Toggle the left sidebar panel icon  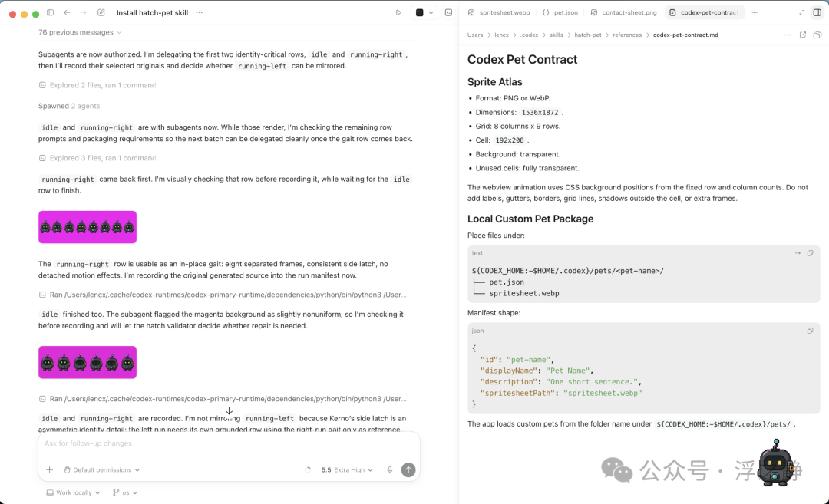tap(50, 13)
